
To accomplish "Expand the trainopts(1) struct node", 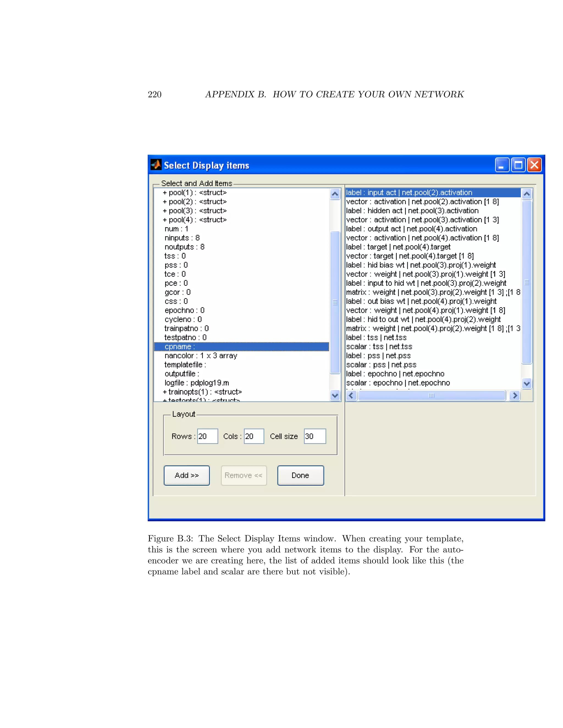I will pyautogui.click(x=165, y=392).
